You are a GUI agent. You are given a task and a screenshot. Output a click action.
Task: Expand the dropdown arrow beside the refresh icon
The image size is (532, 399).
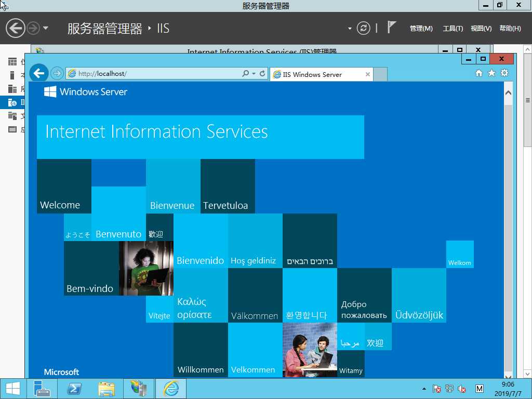pyautogui.click(x=350, y=29)
